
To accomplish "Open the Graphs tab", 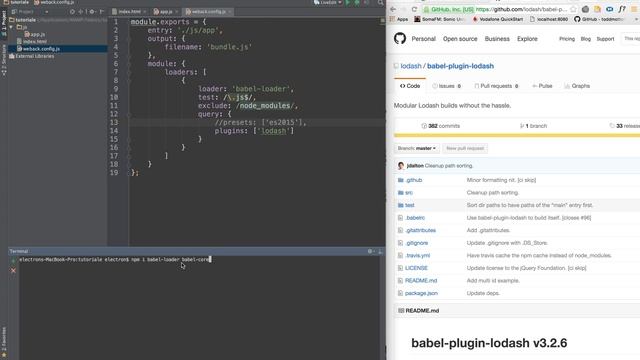I will click(x=577, y=86).
